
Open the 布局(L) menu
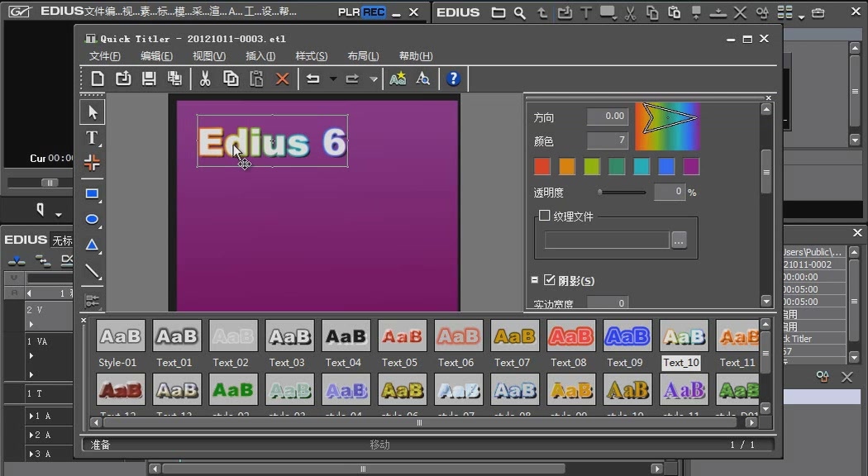pyautogui.click(x=363, y=56)
